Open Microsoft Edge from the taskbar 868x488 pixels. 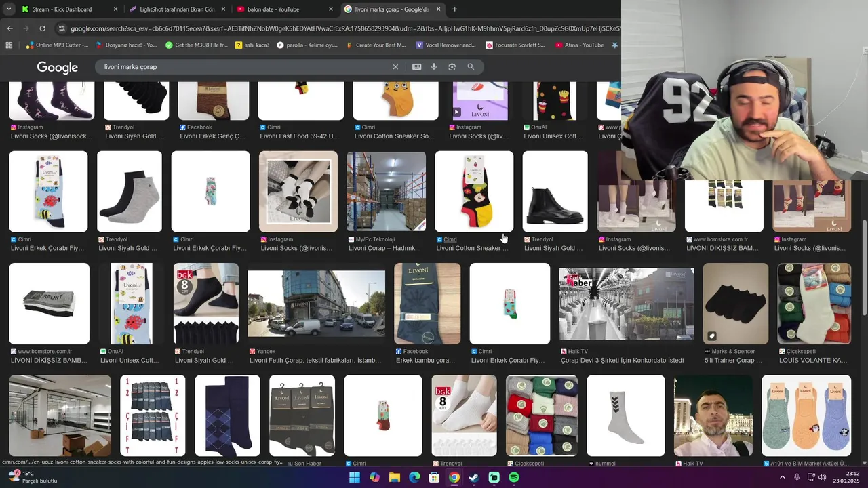tap(414, 478)
